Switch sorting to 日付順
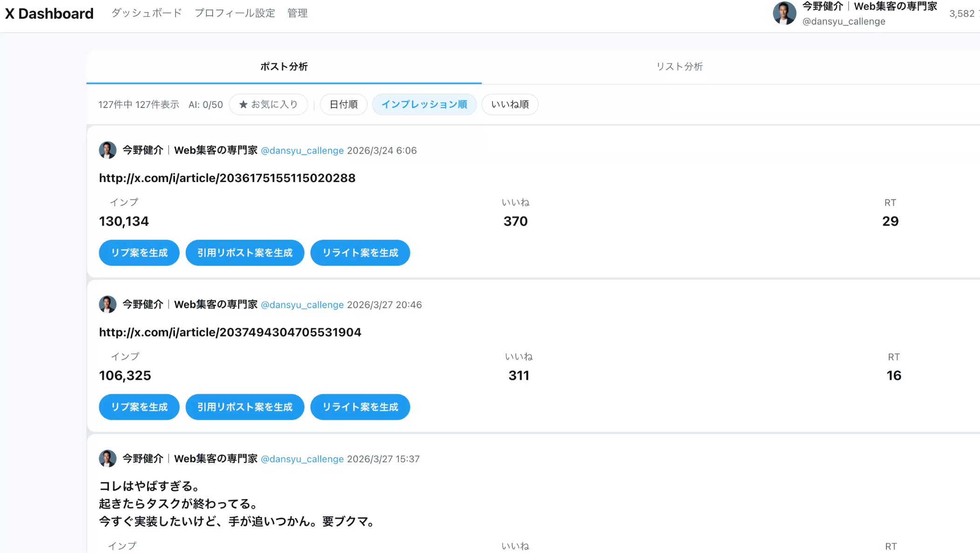Screen dimensions: 980x553 coord(343,104)
